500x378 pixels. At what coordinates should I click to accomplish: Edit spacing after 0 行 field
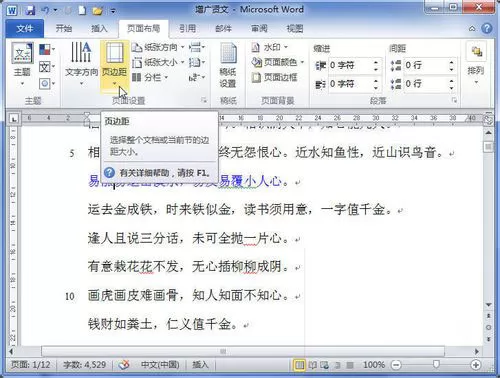425,84
